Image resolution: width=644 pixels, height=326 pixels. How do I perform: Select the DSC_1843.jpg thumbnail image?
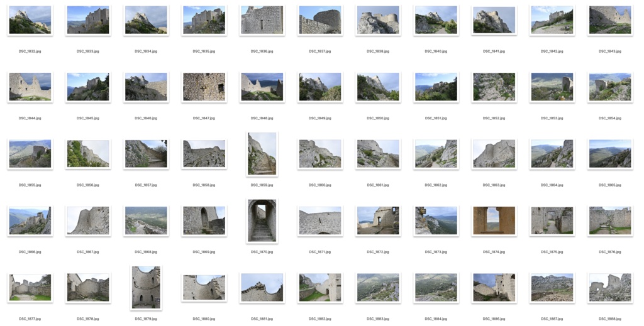610,20
